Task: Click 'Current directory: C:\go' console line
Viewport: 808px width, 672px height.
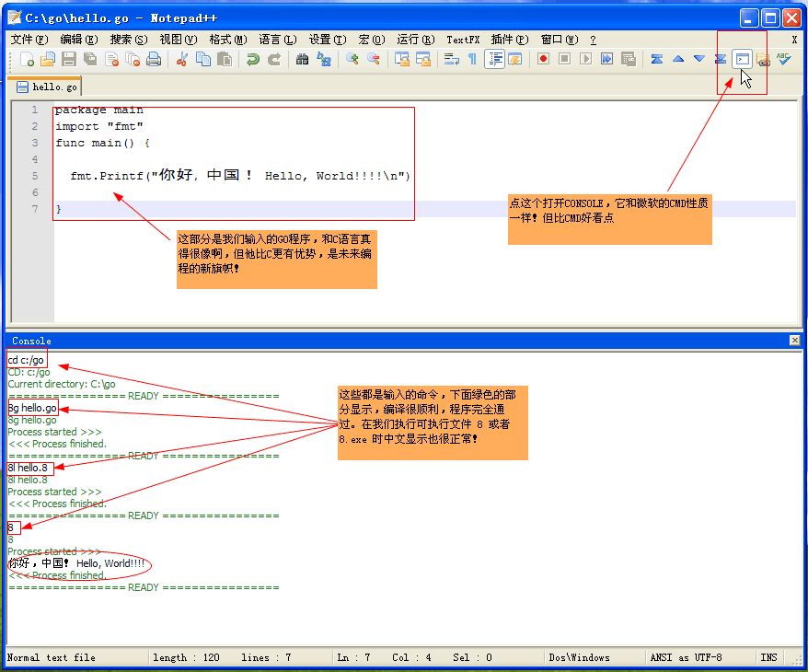Action: coord(62,384)
